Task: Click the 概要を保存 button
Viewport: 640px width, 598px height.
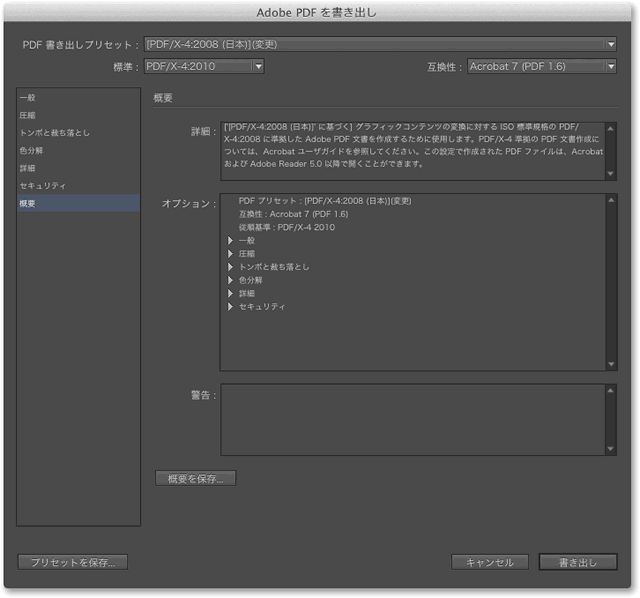Action: pyautogui.click(x=195, y=478)
